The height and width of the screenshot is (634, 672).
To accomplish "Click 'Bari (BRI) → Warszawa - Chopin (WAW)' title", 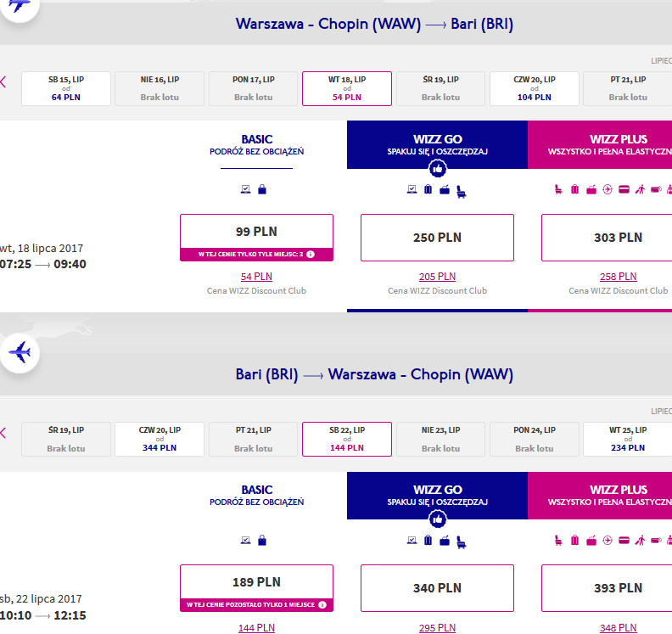I will click(x=374, y=374).
